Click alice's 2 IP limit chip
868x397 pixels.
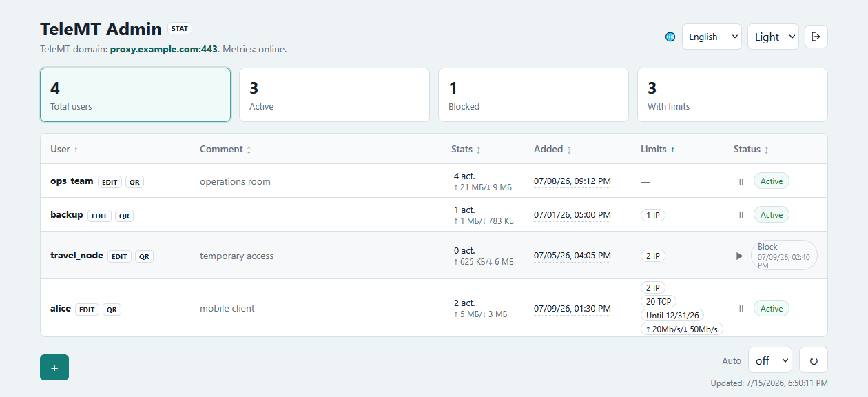tap(653, 287)
